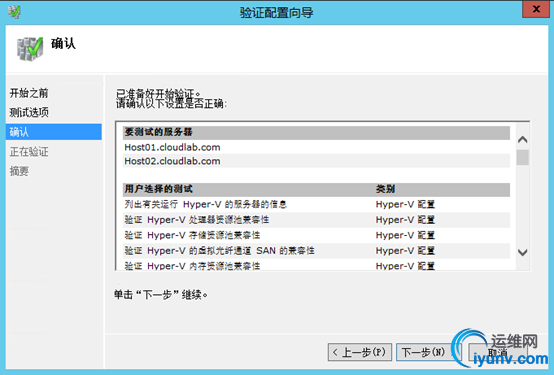Select row 列出有关运行 Hyper-V 的服务器的信息

pos(316,204)
